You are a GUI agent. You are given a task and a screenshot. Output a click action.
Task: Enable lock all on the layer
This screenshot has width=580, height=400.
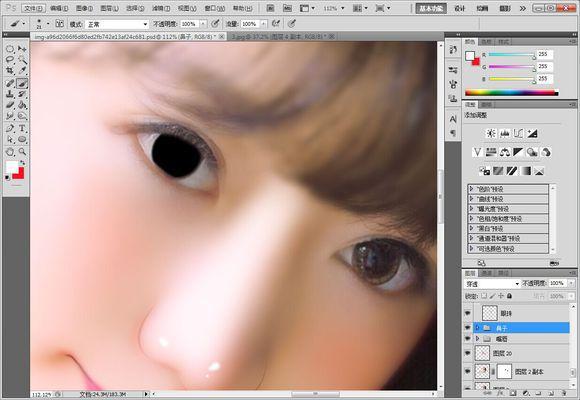pos(509,296)
